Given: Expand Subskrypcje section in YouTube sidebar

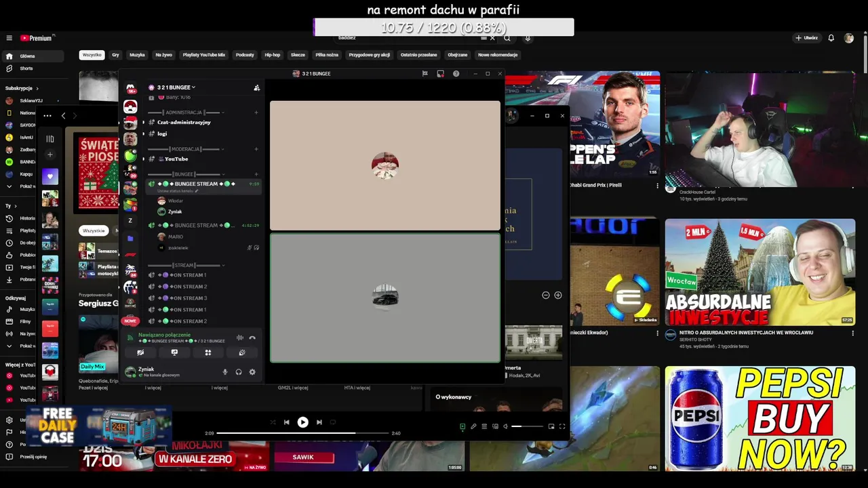Looking at the screenshot, I should click(x=22, y=88).
